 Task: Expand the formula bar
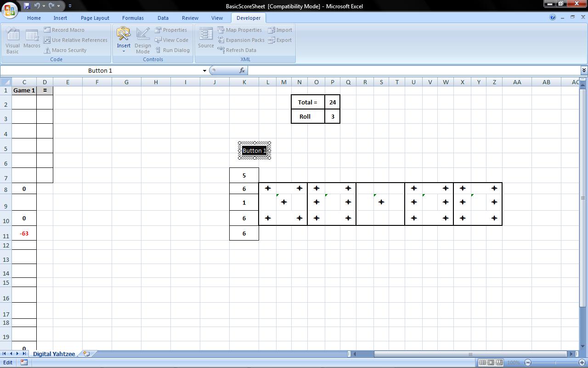pos(584,70)
